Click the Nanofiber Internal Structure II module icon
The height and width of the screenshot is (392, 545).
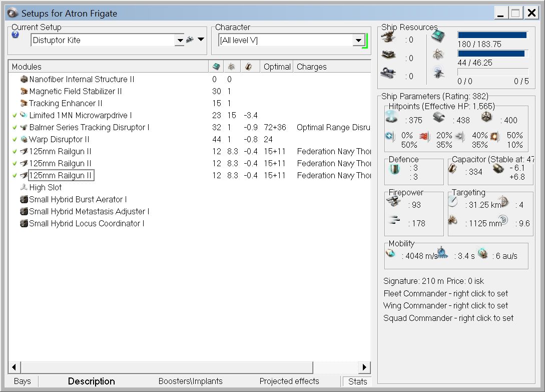(x=24, y=79)
